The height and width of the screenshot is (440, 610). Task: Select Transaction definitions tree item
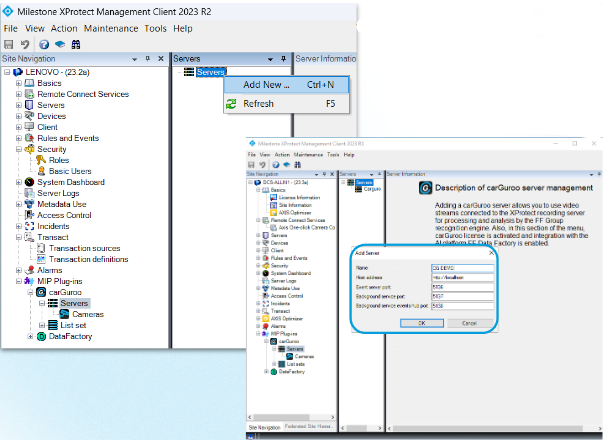[88, 259]
